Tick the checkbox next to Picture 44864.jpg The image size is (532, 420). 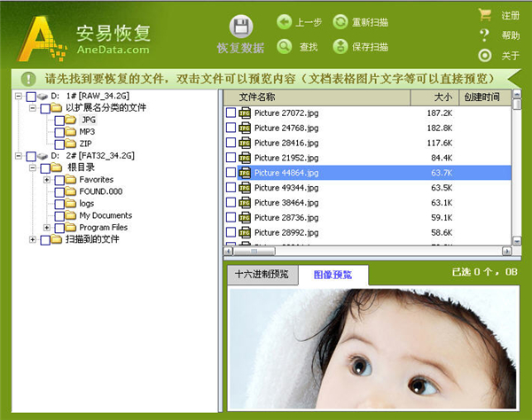click(231, 173)
